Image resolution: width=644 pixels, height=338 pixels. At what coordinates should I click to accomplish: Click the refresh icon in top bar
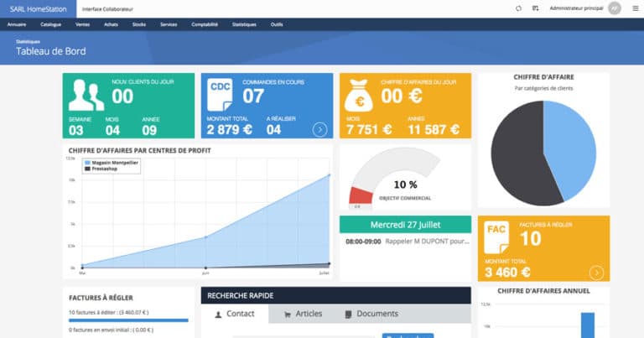518,8
